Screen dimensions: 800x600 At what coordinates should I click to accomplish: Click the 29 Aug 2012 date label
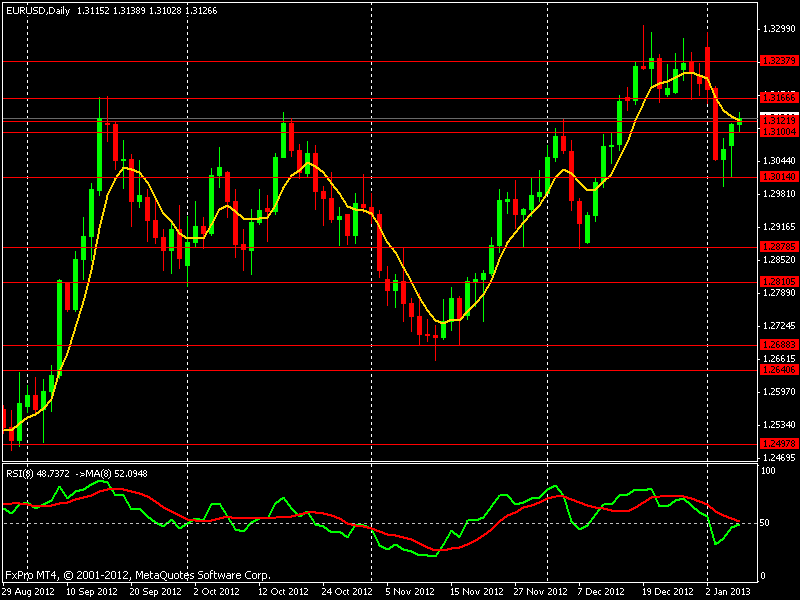[x=29, y=592]
